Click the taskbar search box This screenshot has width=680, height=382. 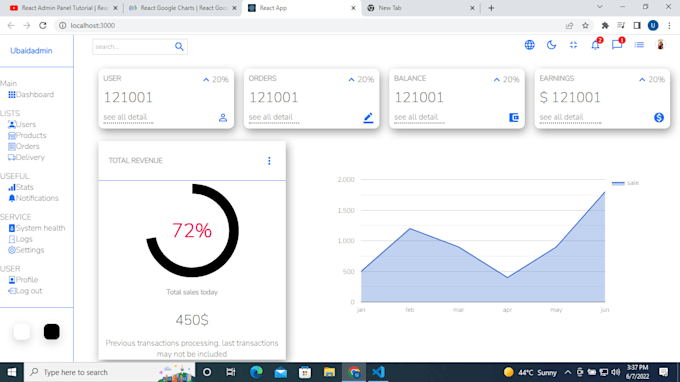coord(110,372)
